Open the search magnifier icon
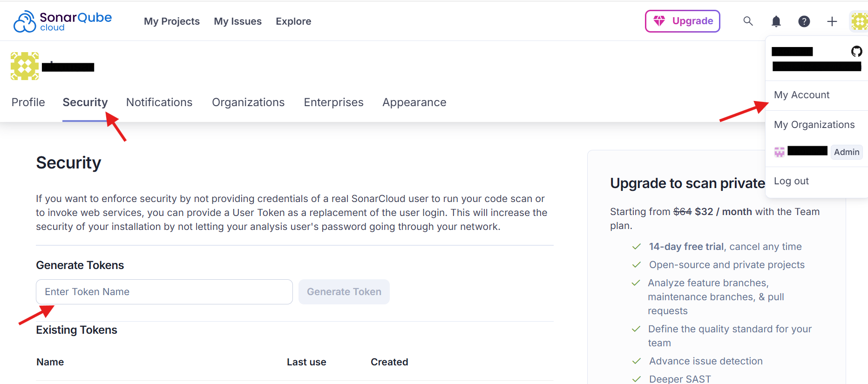This screenshot has height=384, width=868. pos(748,21)
